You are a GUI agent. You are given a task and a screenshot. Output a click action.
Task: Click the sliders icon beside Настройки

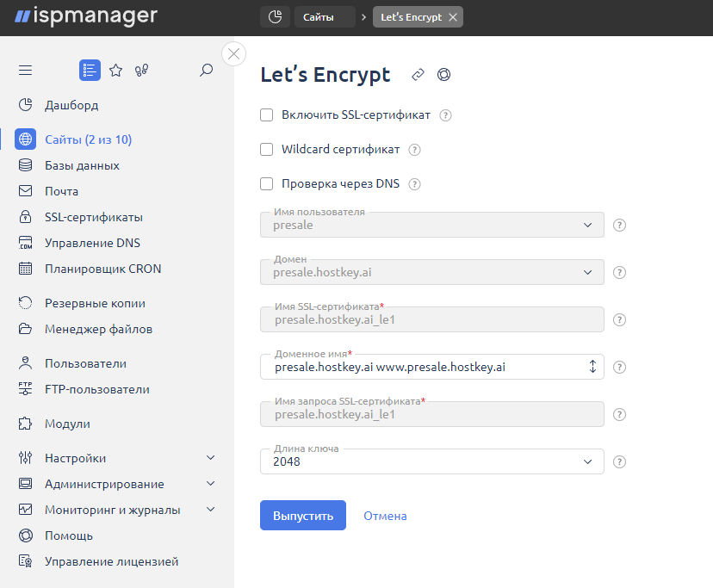pyautogui.click(x=26, y=458)
